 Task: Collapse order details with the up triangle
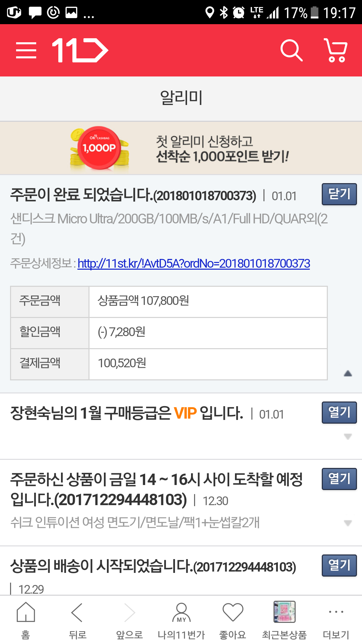pos(348,373)
